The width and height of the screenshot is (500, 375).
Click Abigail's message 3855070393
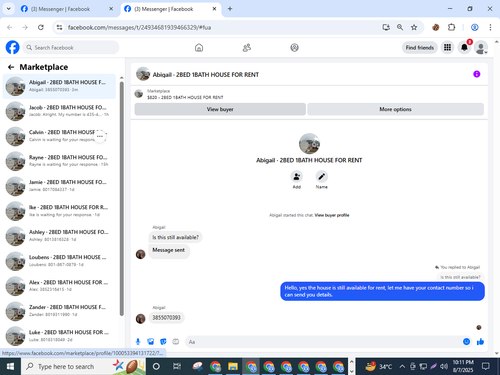pyautogui.click(x=166, y=318)
